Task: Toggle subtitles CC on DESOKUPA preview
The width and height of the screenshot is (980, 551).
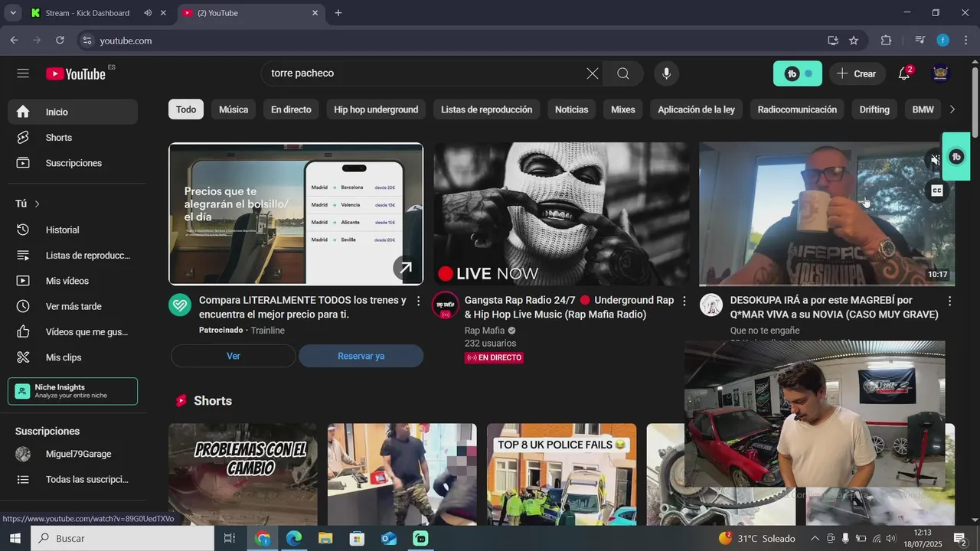Action: (936, 191)
